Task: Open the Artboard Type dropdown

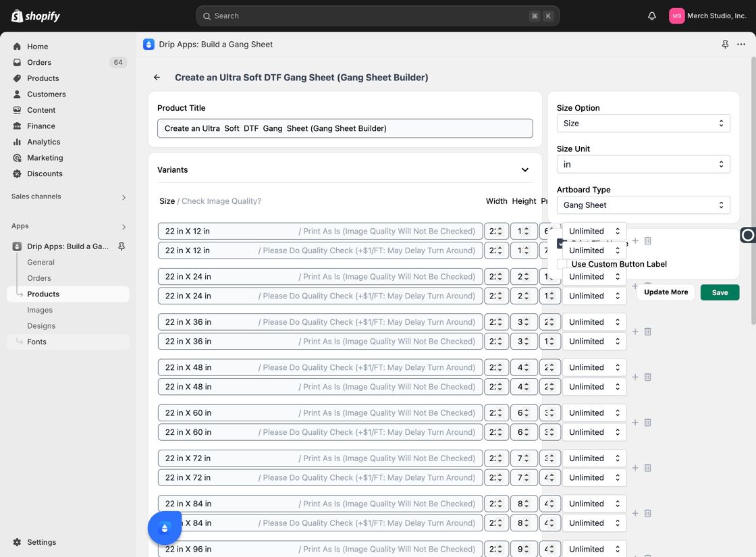Action: (643, 205)
